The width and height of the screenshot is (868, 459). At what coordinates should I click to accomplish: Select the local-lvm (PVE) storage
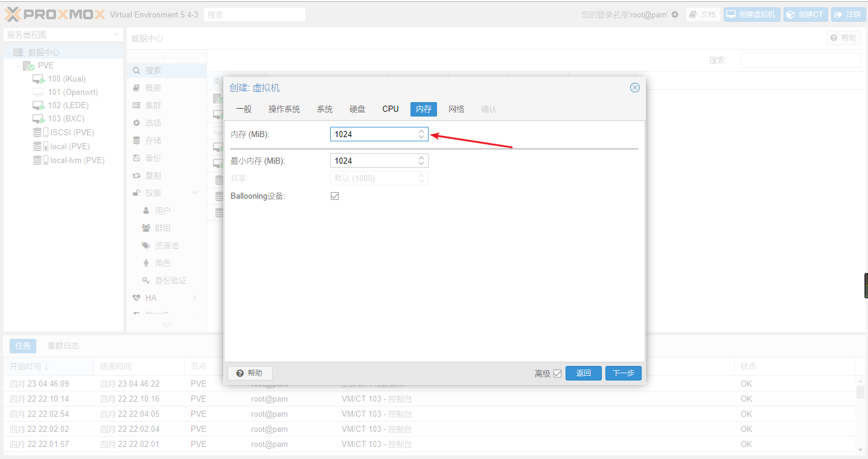point(64,160)
